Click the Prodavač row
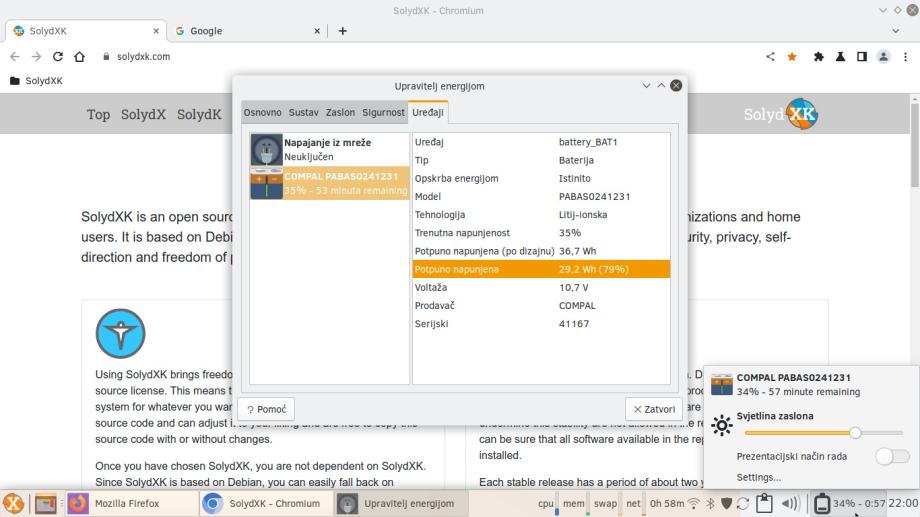The width and height of the screenshot is (920, 517). [x=541, y=305]
